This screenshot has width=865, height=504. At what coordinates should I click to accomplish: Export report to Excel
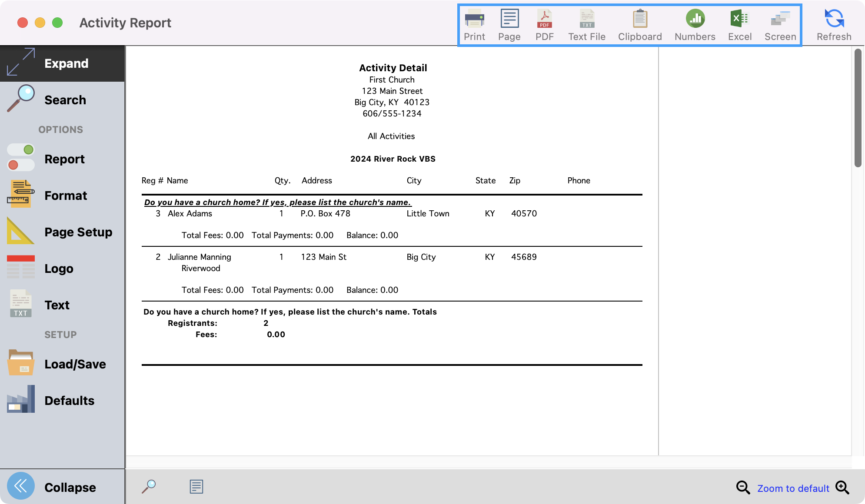tap(739, 25)
